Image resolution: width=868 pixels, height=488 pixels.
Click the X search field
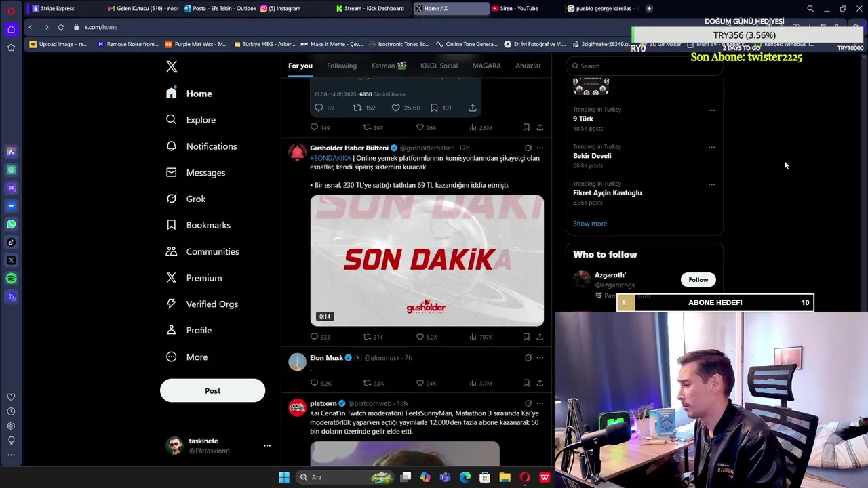pyautogui.click(x=644, y=66)
